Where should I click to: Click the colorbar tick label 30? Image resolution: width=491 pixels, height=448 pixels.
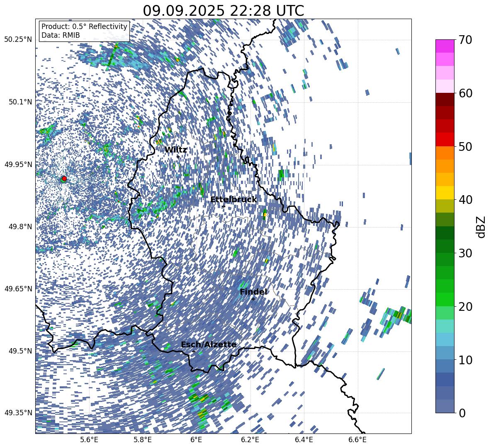tap(467, 253)
